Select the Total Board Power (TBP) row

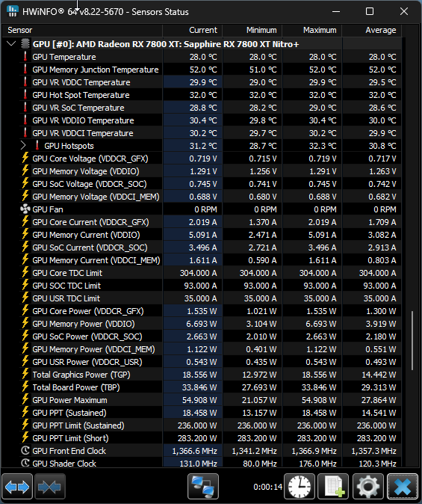point(202,387)
